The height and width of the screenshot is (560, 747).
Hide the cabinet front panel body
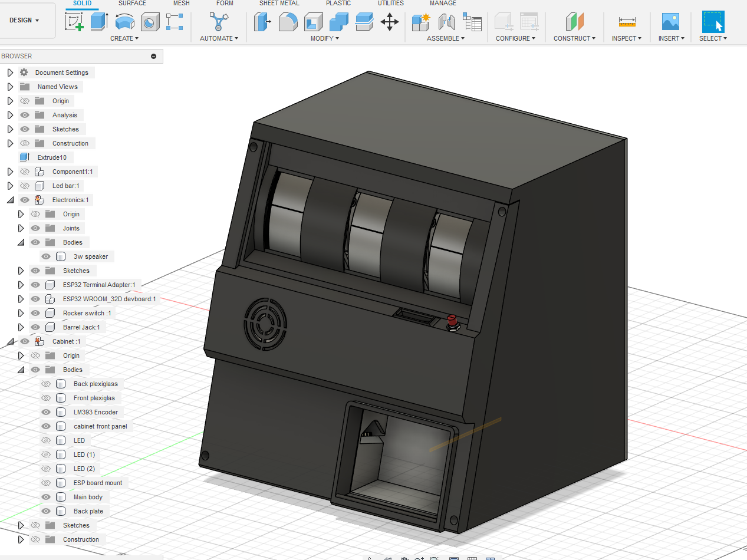pyautogui.click(x=46, y=426)
